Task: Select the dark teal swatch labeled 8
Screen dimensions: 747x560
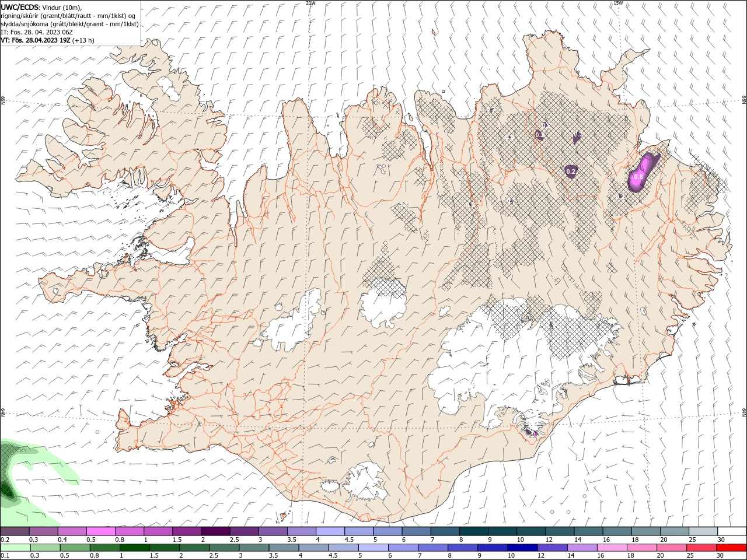Action: point(473,531)
